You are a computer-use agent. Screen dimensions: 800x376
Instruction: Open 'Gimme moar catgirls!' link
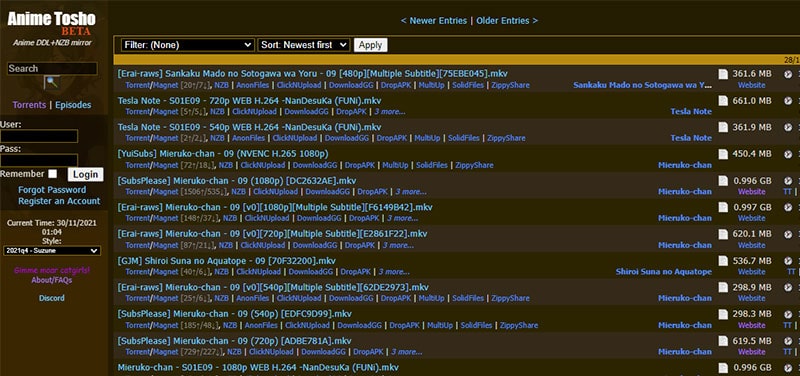pos(52,271)
